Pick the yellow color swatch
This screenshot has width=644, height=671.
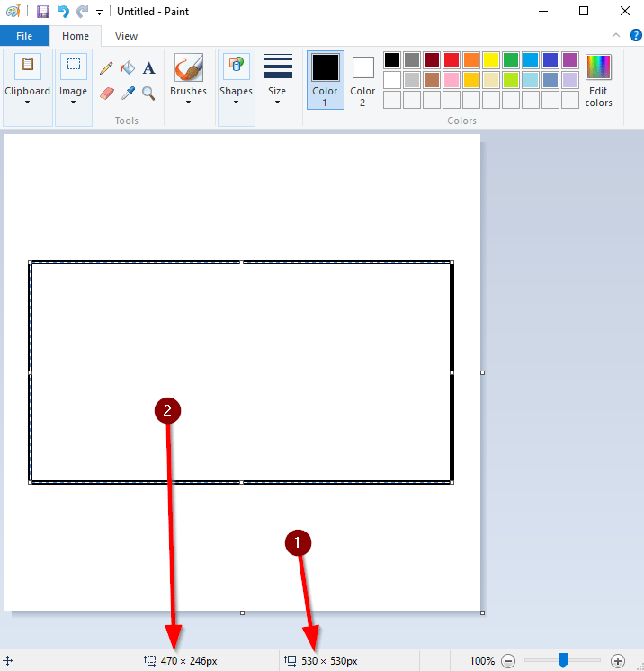[x=491, y=60]
